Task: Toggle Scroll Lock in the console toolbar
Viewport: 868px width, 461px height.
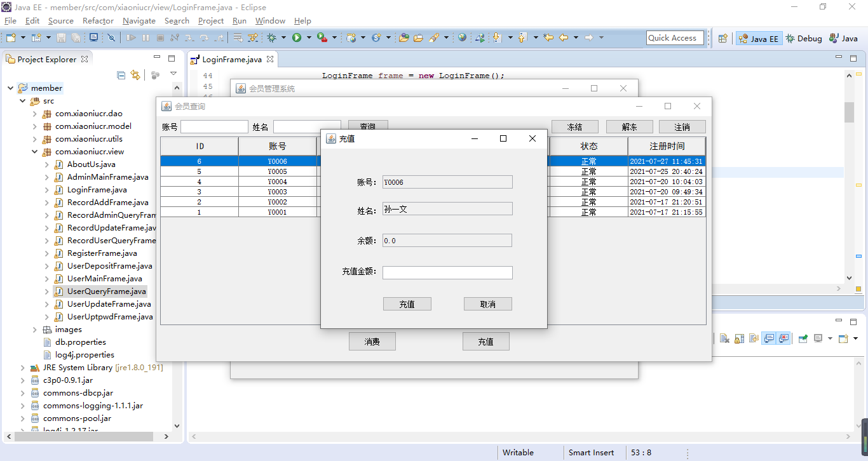Action: point(739,338)
